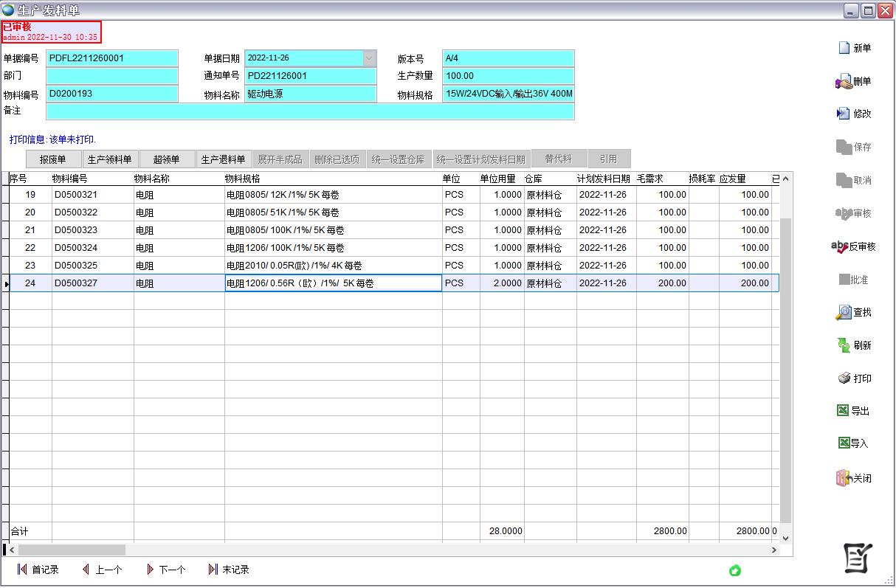Click the horizontal scrollbar thumb under the table
The height and width of the screenshot is (588, 896).
pyautogui.click(x=72, y=550)
